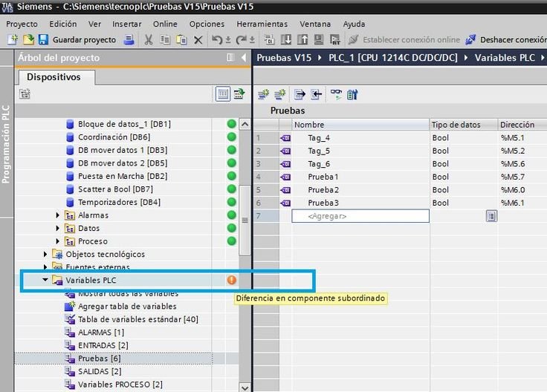Select Temporizadores [DB4] block
Screen dimensions: 547x392
point(119,202)
